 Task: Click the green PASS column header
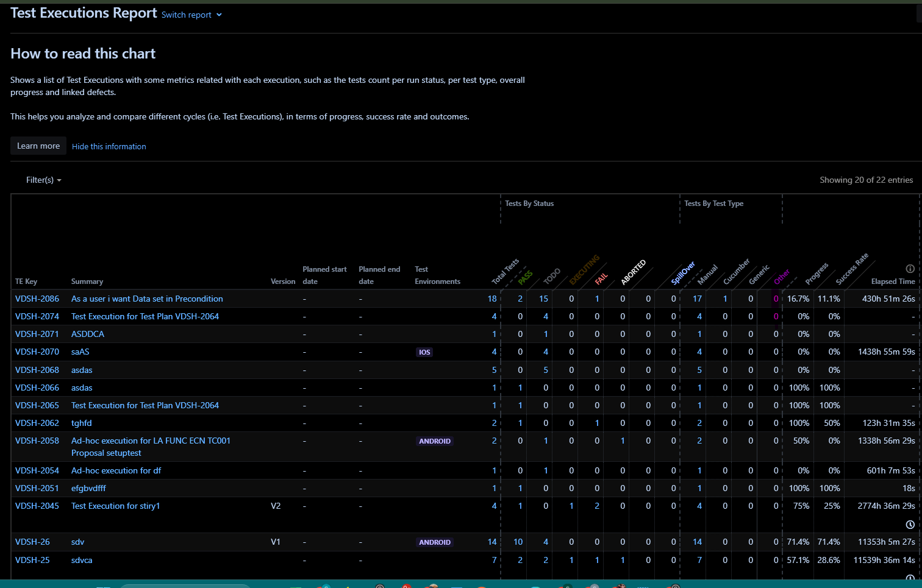(x=525, y=277)
